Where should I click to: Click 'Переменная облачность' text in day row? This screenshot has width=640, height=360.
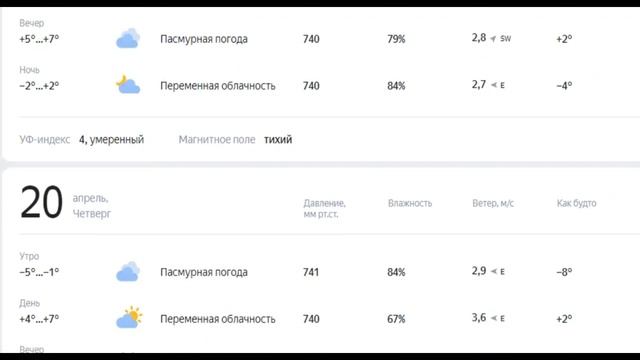tap(218, 319)
